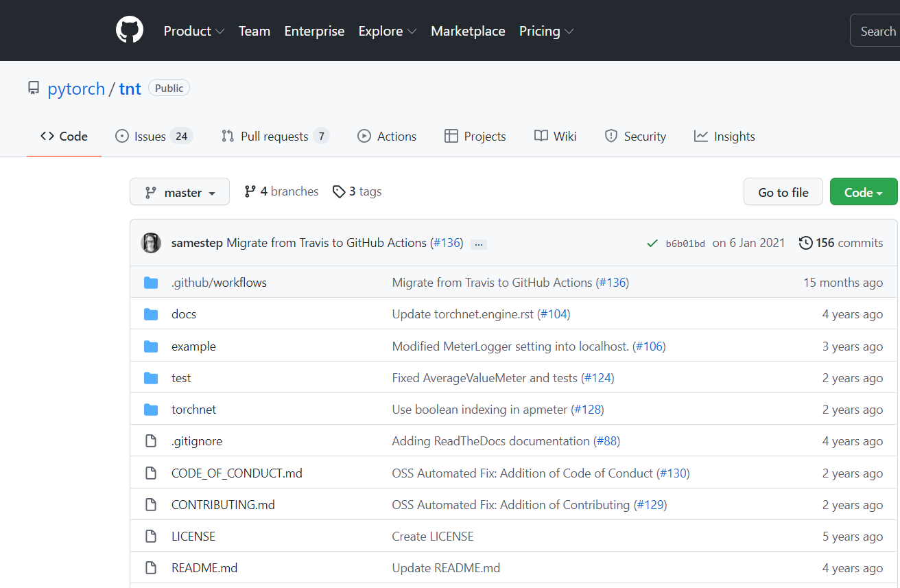Image resolution: width=900 pixels, height=588 pixels.
Task: Click the branches fork icon
Action: [x=250, y=192]
